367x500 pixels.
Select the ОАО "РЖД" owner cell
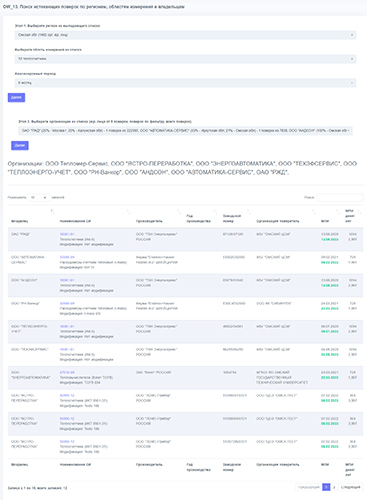[x=21, y=234]
